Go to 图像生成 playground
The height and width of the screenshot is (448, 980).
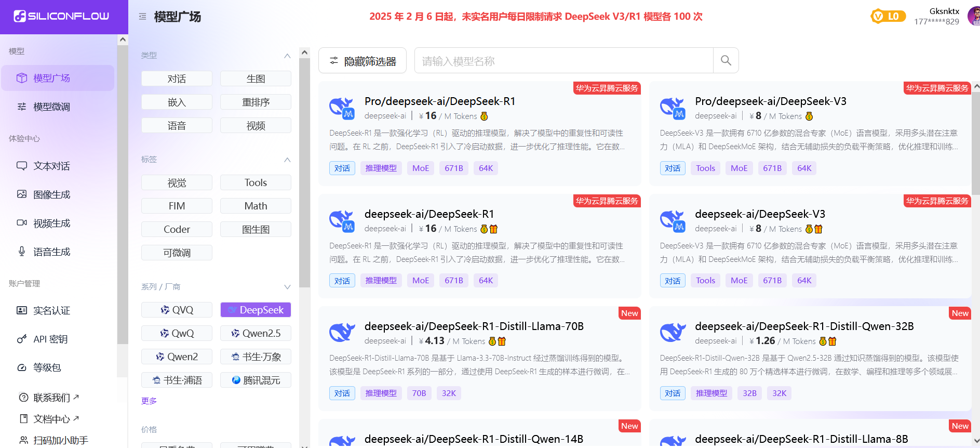(x=58, y=194)
